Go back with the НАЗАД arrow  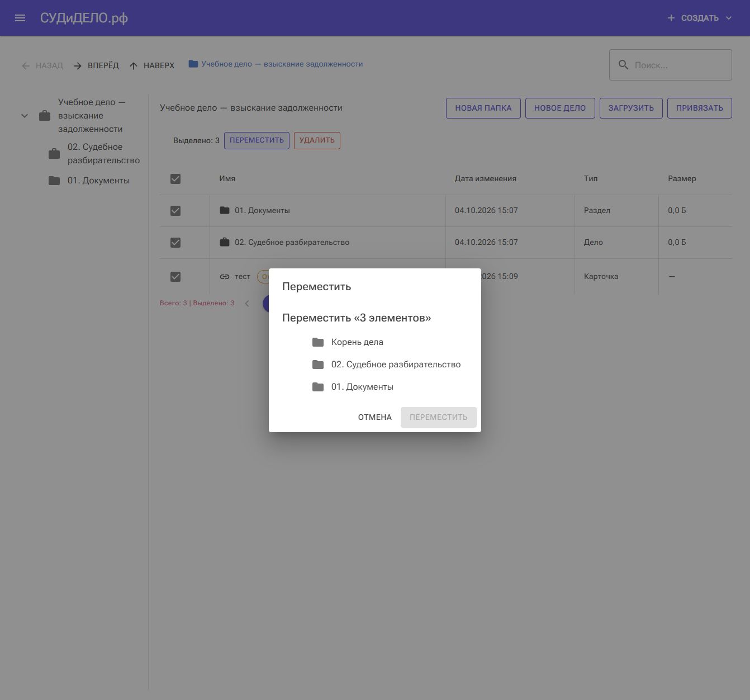42,65
